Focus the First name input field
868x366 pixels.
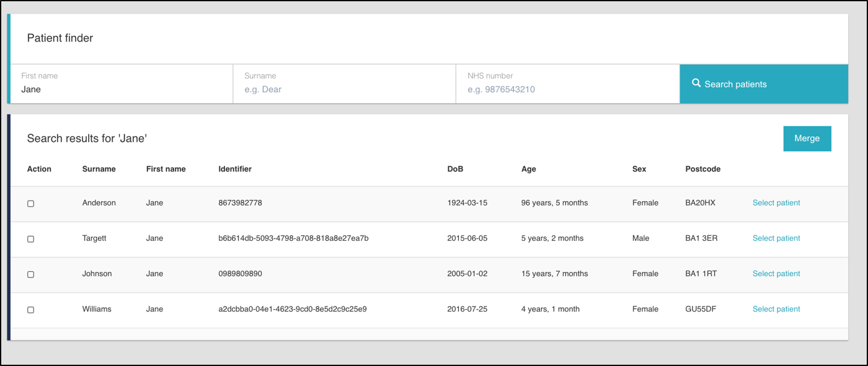(122, 89)
